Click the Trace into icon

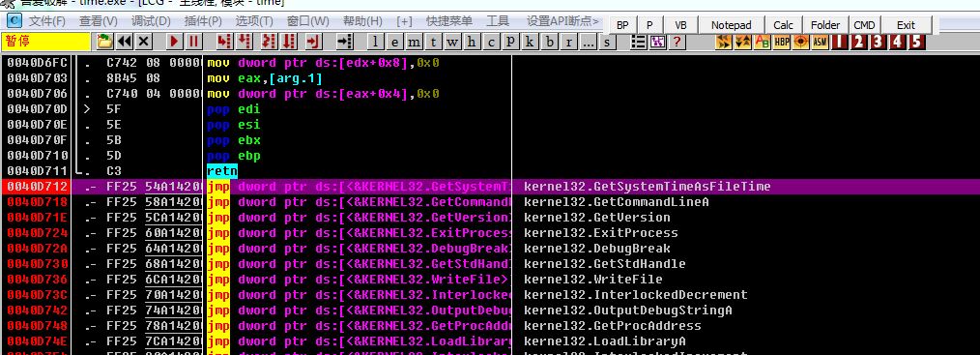[x=269, y=42]
